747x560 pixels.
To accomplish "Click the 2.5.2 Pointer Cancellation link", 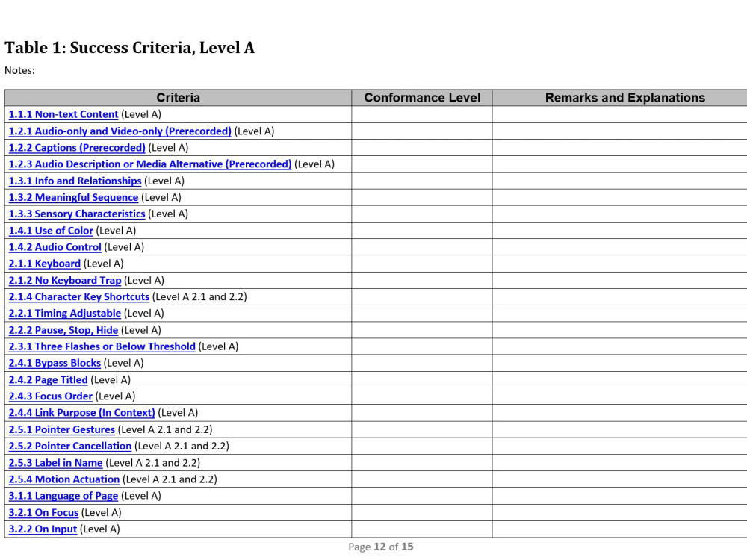I will (x=70, y=447).
